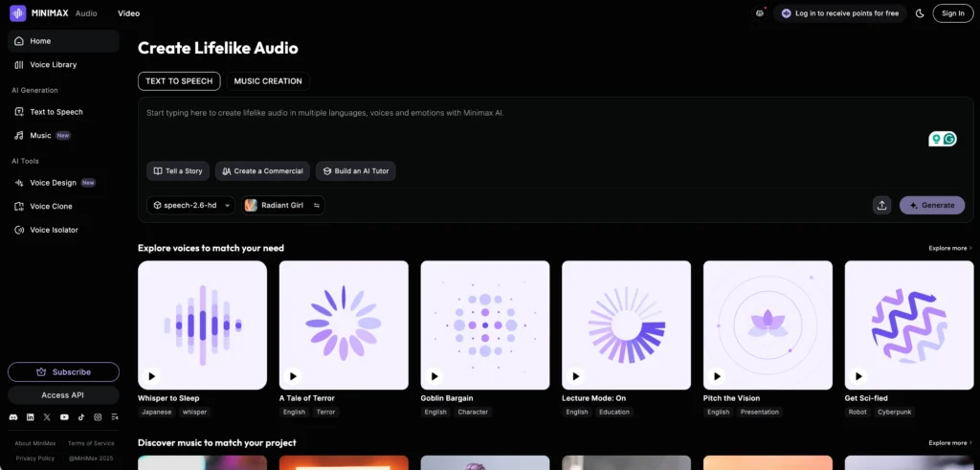The width and height of the screenshot is (980, 470).
Task: Play the Pitch the Vision sample
Action: click(x=717, y=376)
